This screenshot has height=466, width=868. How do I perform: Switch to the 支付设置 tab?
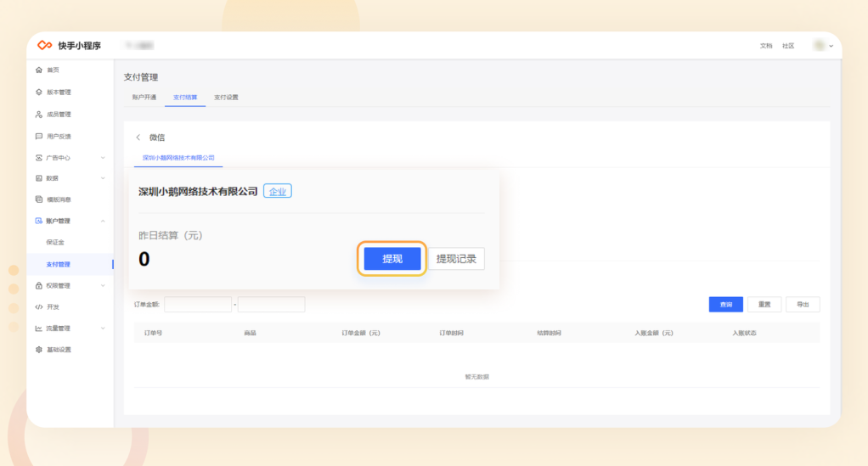coord(226,98)
